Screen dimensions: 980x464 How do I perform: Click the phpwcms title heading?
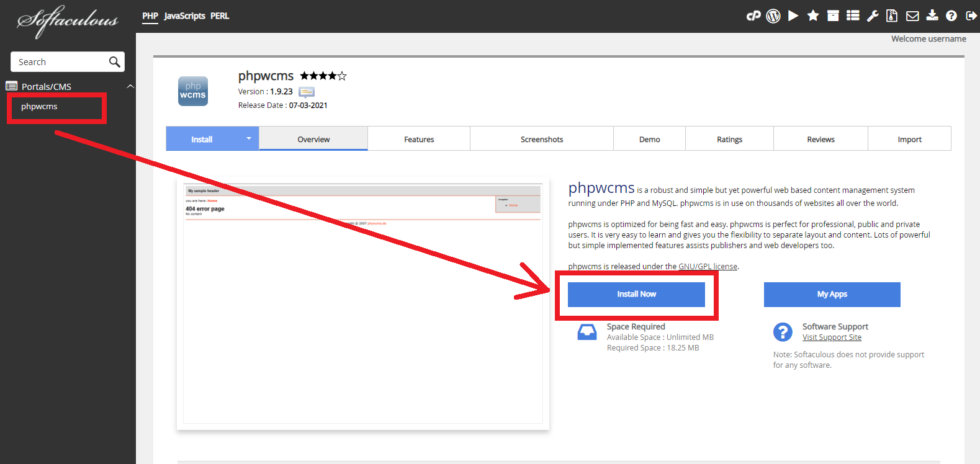point(266,76)
